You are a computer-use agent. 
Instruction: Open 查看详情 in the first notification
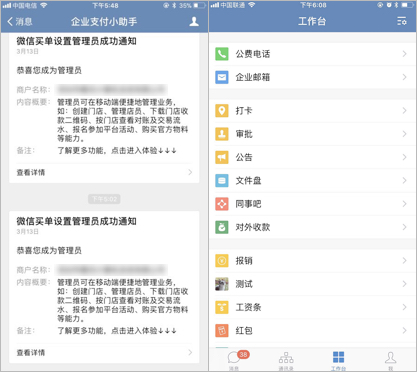104,172
